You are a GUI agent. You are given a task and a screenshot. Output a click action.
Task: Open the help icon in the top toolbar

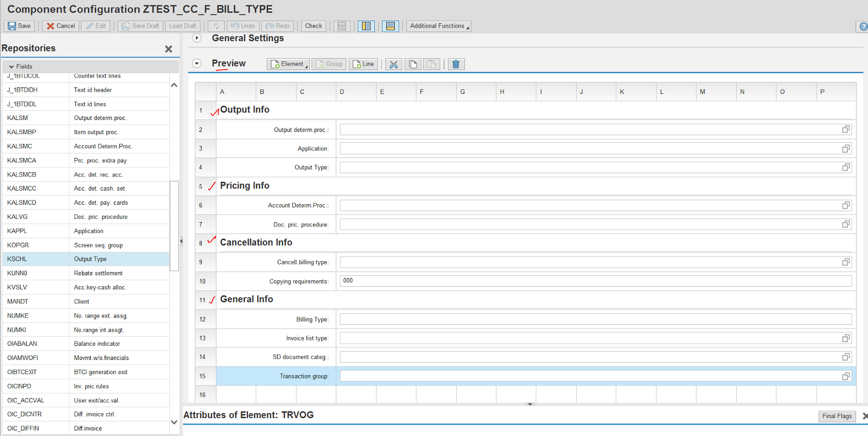pos(863,27)
